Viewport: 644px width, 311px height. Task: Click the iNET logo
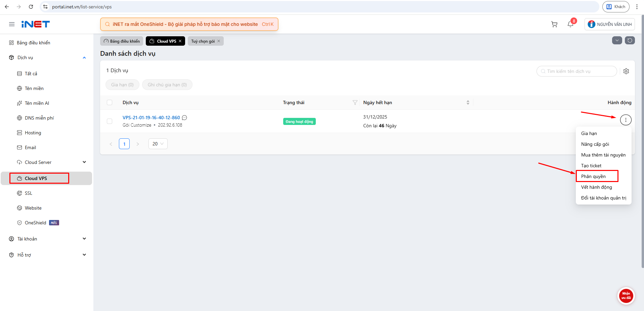click(36, 24)
